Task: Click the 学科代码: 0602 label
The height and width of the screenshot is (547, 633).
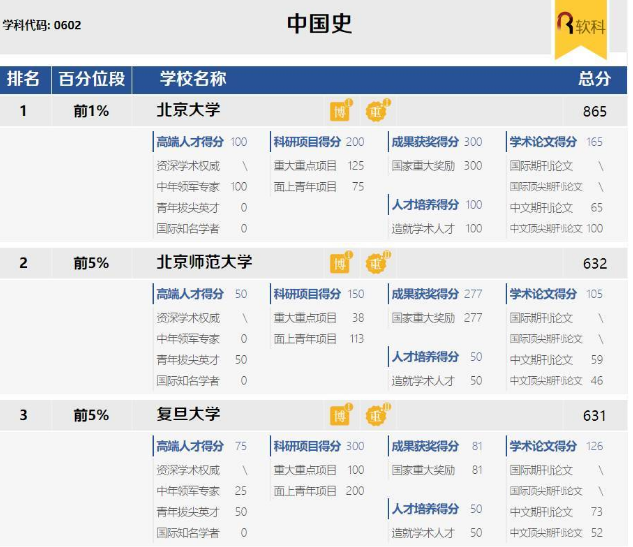Action: [x=42, y=25]
